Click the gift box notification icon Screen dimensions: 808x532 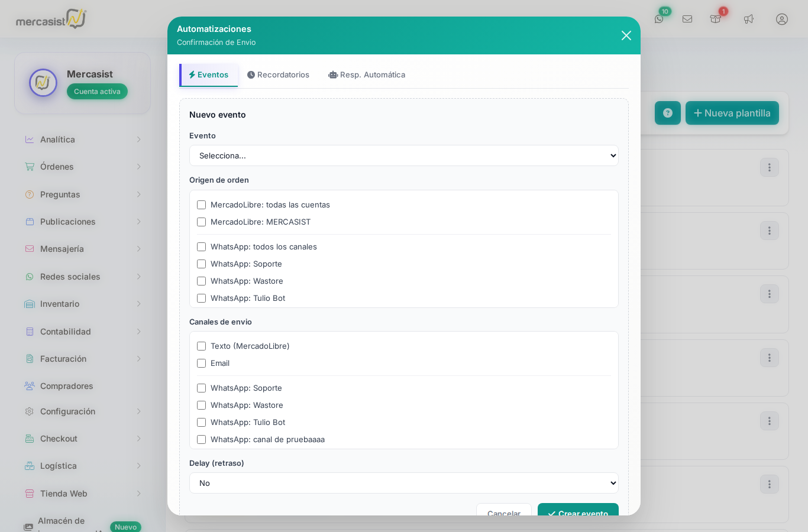tap(716, 19)
